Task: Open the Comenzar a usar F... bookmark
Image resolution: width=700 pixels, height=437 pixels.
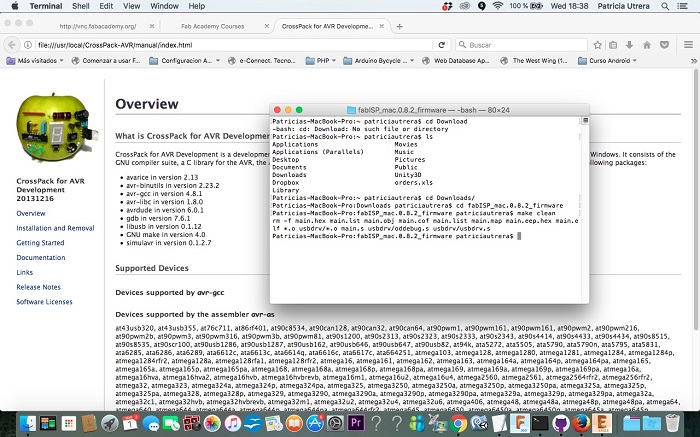Action: click(106, 61)
